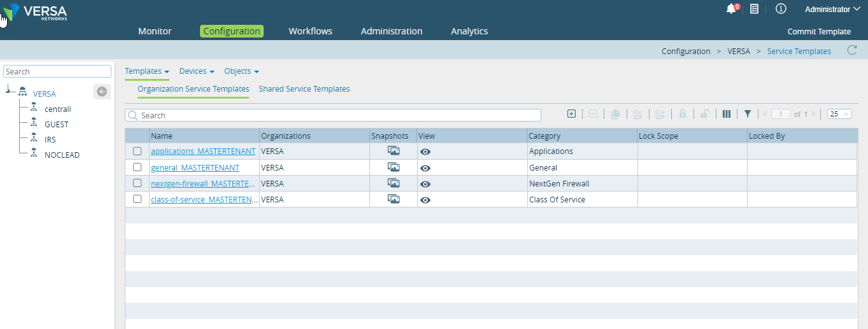Click the page number input box
The image size is (868, 329).
(781, 114)
